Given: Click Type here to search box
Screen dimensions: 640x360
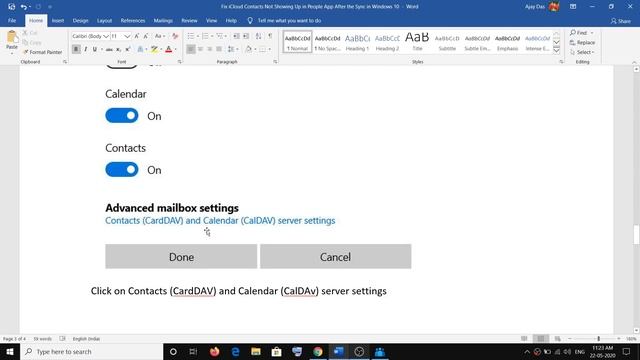Looking at the screenshot, I should coord(91,351).
